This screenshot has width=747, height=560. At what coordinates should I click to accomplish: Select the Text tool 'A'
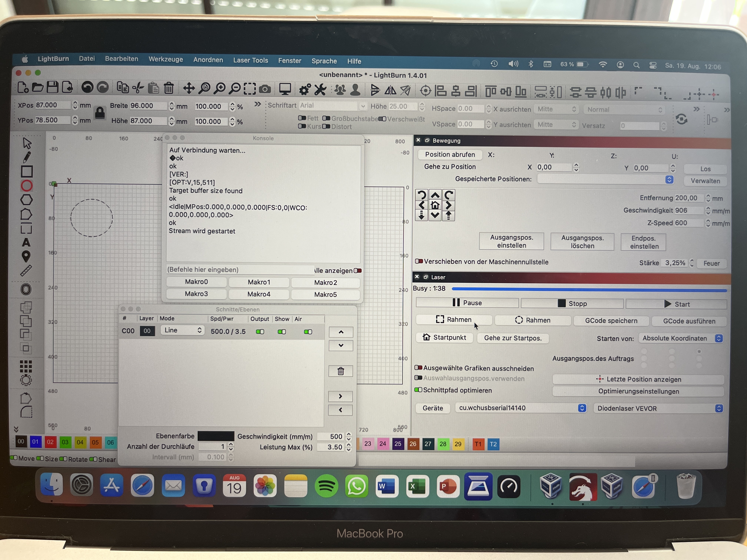pos(26,242)
